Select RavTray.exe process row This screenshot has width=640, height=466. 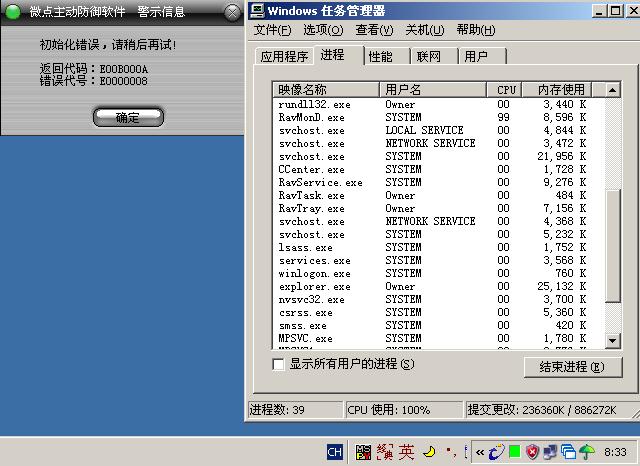tap(438, 209)
